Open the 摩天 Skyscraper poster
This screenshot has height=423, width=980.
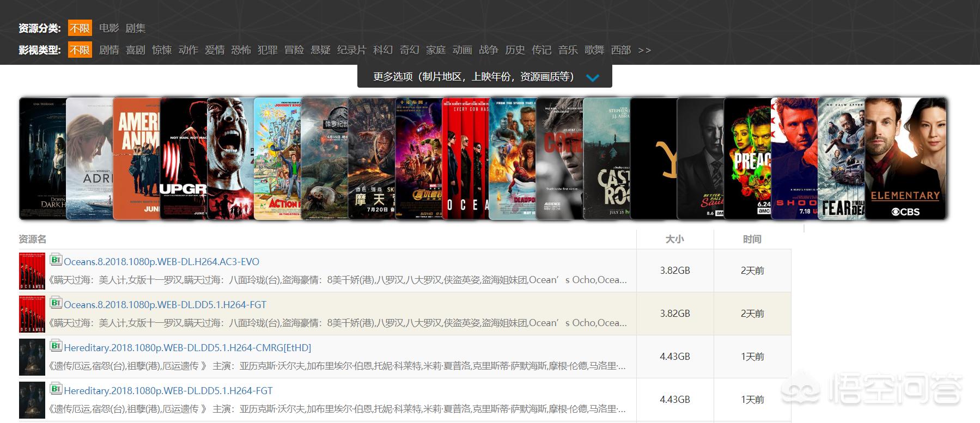click(x=372, y=158)
